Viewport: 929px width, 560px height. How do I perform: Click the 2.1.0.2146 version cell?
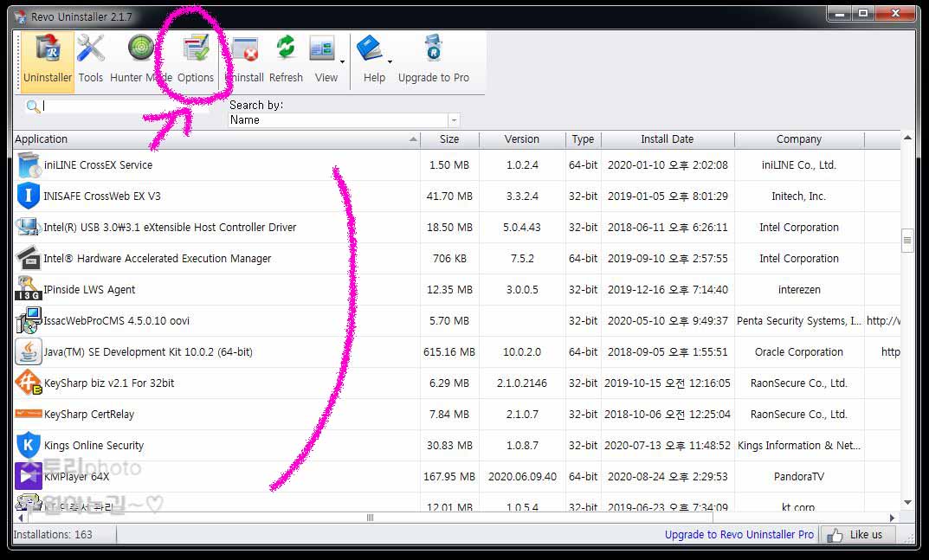tap(522, 383)
